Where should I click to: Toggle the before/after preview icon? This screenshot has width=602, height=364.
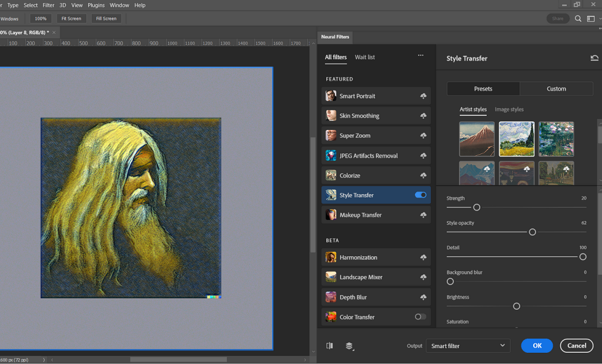click(x=329, y=346)
